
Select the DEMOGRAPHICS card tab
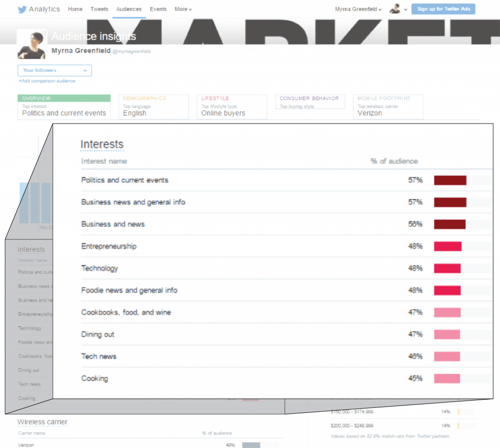tap(153, 107)
